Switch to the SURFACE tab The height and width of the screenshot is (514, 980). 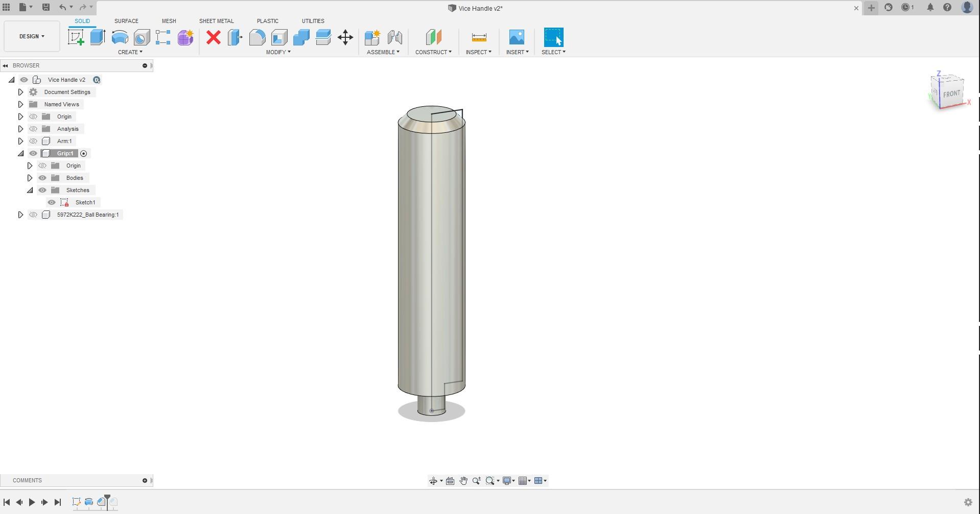[126, 21]
